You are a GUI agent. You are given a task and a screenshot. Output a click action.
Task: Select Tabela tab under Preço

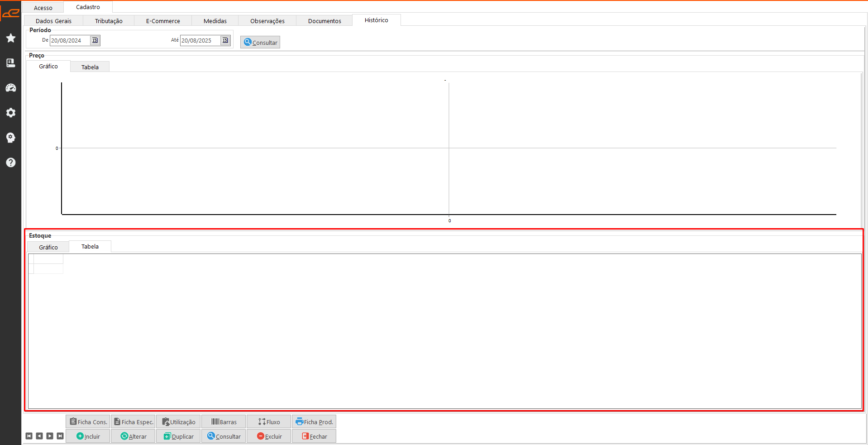pos(90,67)
